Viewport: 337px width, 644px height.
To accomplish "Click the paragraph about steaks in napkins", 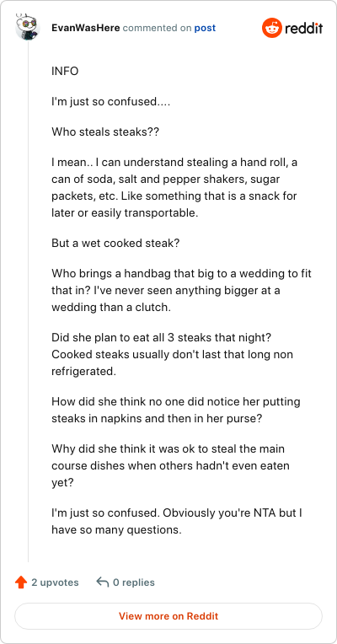I will pyautogui.click(x=176, y=410).
